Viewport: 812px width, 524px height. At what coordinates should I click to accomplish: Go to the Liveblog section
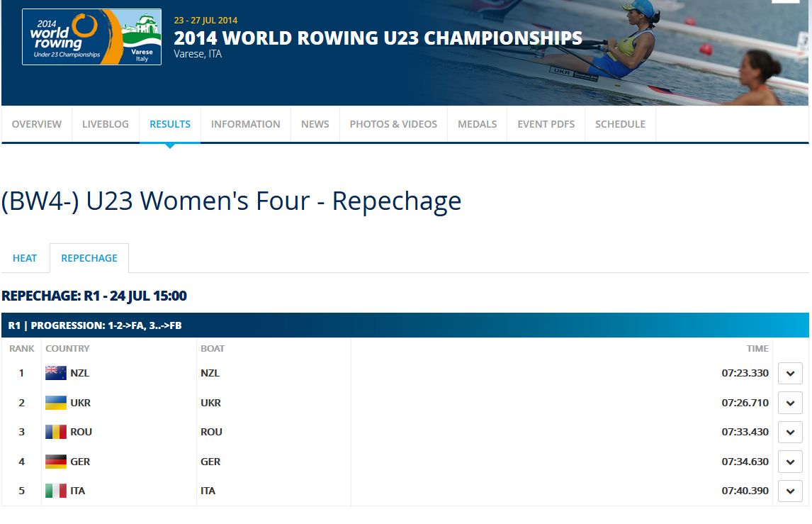[x=106, y=124]
